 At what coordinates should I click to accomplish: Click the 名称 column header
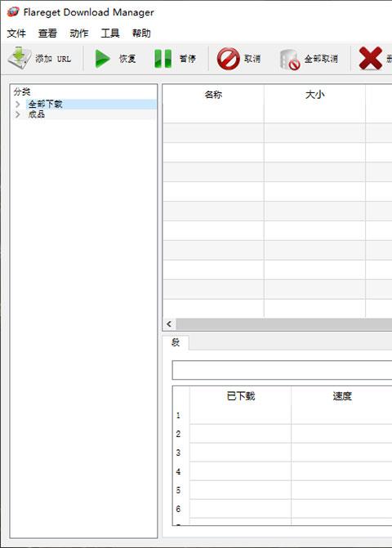213,95
